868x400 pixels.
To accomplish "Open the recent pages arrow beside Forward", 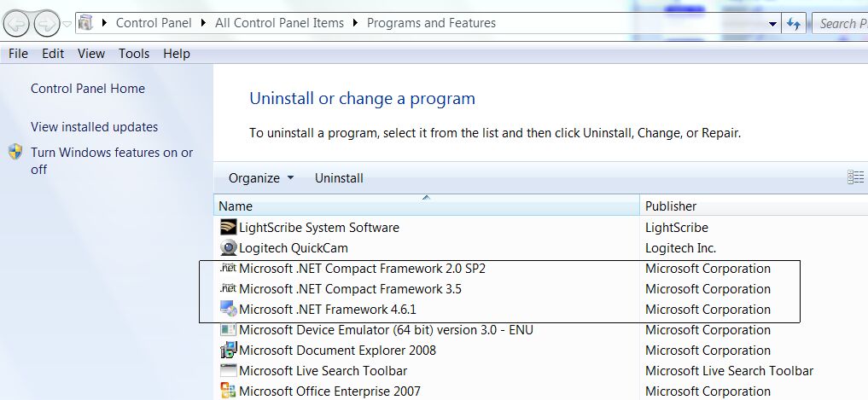I will pyautogui.click(x=67, y=24).
